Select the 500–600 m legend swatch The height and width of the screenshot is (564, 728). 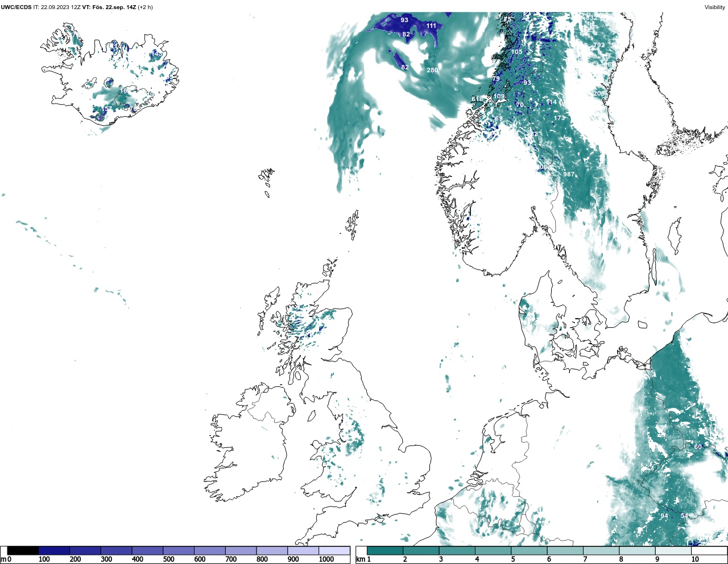[179, 551]
